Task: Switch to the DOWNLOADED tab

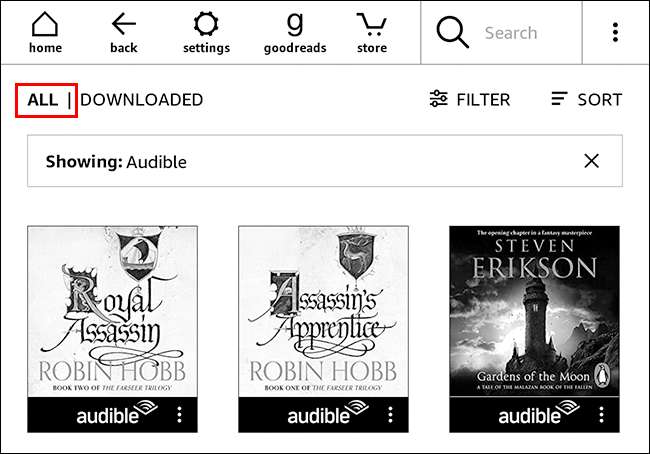Action: tap(141, 100)
